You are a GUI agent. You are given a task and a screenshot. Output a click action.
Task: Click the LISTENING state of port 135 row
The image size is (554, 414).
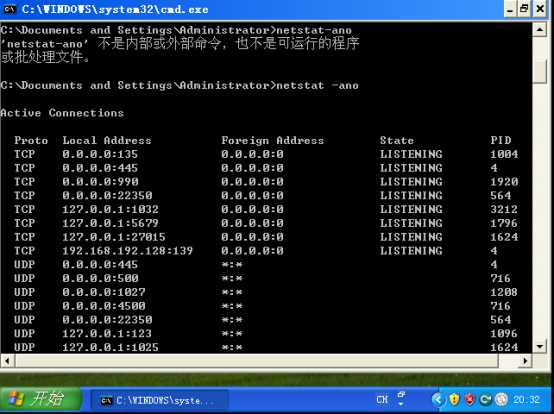point(411,154)
